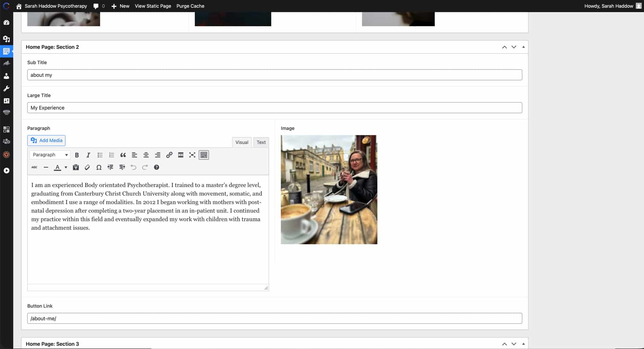Viewport: 644px width, 349px height.
Task: Open the Pages sidebar icon
Action: coord(6,51)
